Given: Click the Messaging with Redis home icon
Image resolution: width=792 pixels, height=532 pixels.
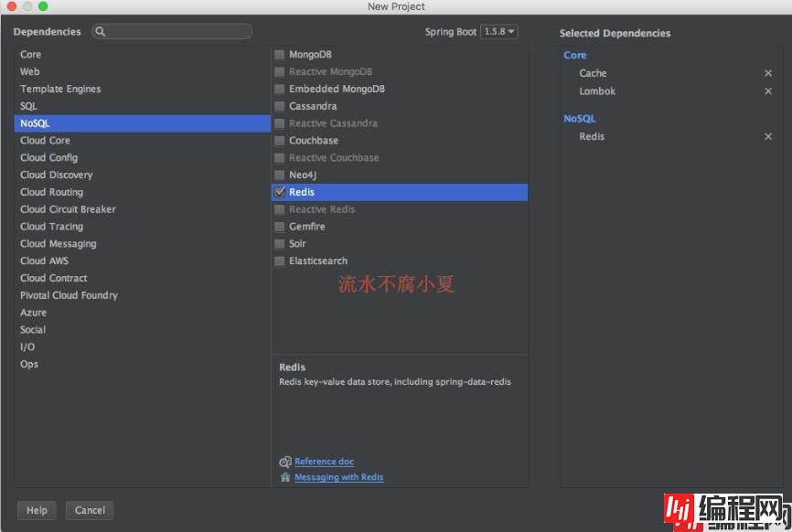Looking at the screenshot, I should (x=285, y=477).
